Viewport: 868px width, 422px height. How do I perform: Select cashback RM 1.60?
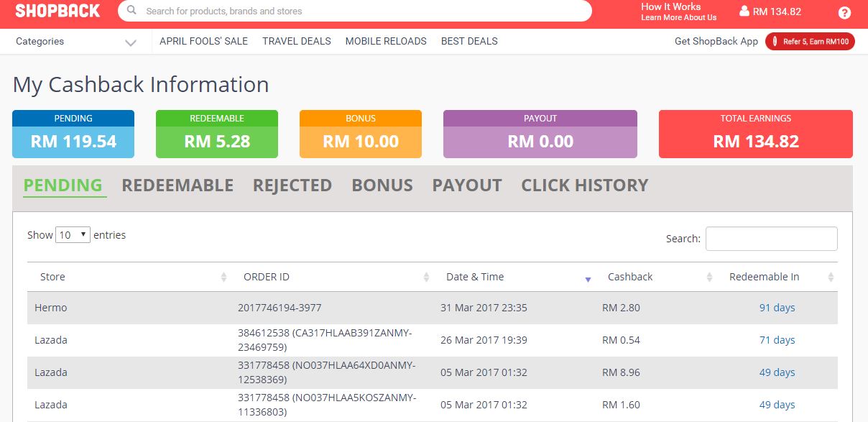621,405
